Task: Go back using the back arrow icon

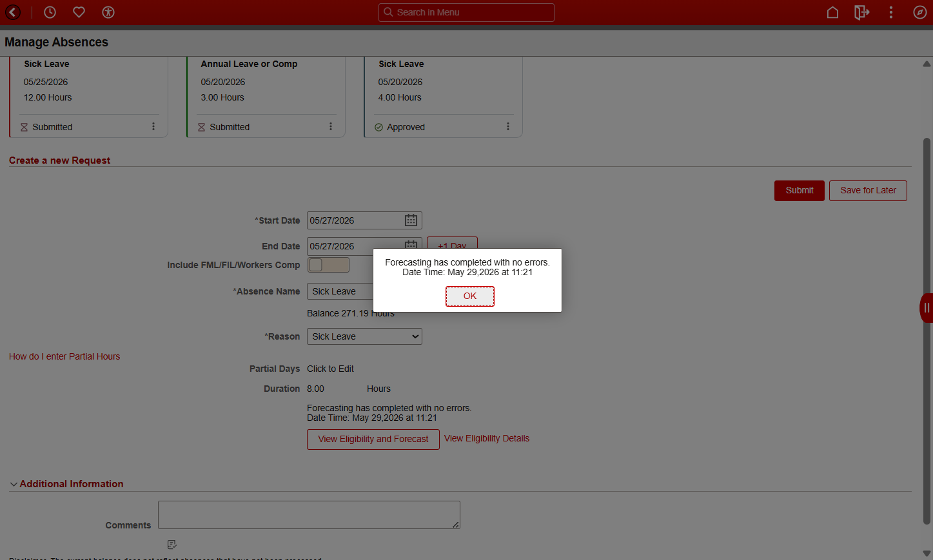Action: coord(13,12)
